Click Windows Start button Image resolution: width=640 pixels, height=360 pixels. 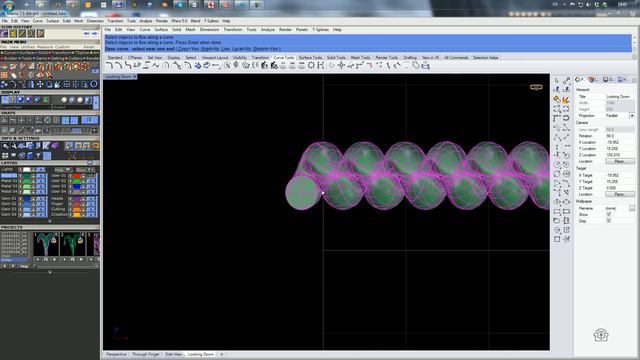(9, 6)
